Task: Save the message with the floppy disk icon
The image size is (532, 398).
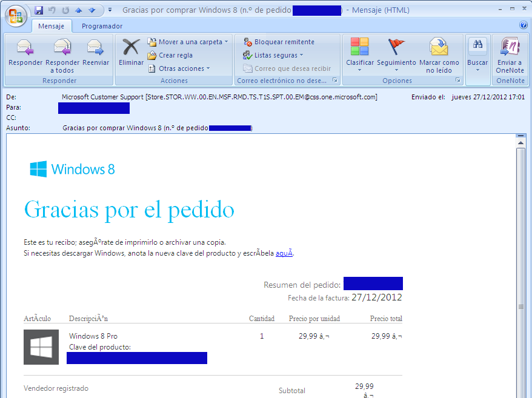Action: coord(39,10)
